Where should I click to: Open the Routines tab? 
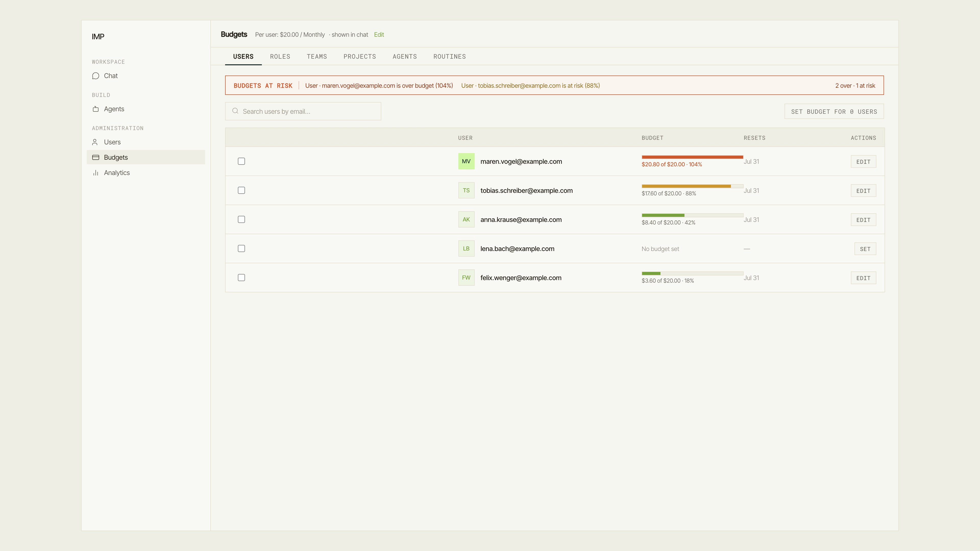point(449,56)
